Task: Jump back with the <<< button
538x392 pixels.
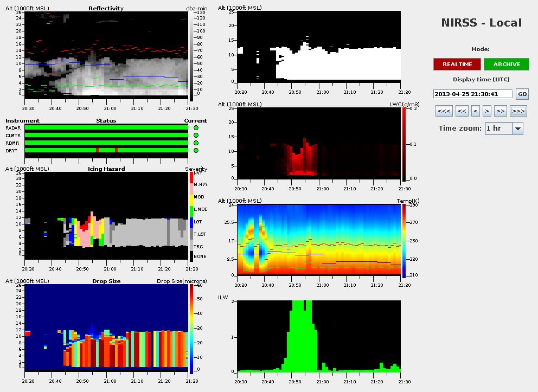Action: click(x=443, y=111)
